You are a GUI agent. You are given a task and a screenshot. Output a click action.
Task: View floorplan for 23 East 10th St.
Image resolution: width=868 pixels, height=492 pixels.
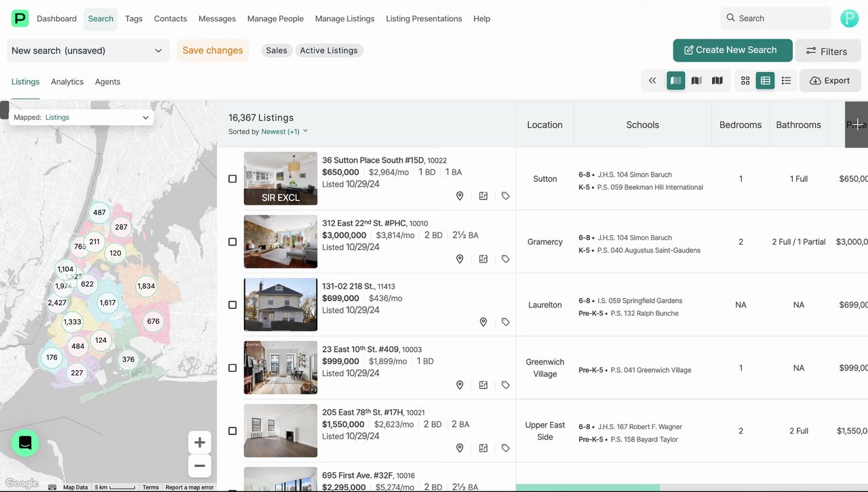(x=484, y=385)
